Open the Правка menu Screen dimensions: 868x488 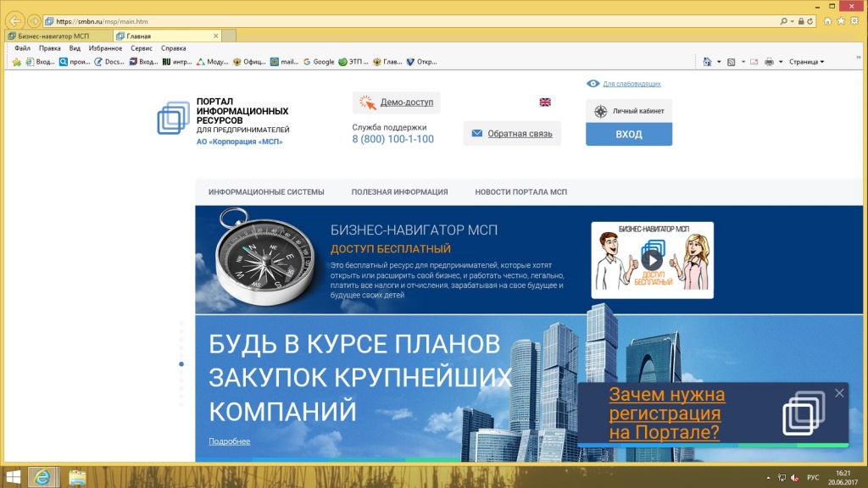tap(50, 48)
